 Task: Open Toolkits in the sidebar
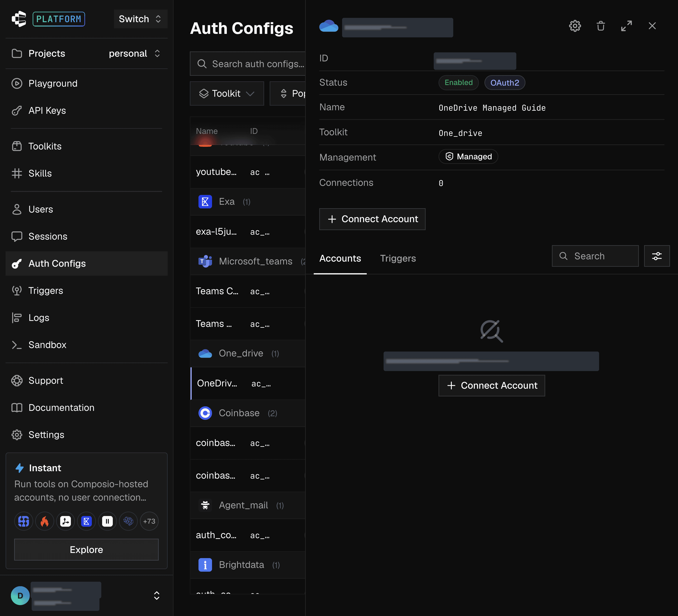tap(87, 146)
